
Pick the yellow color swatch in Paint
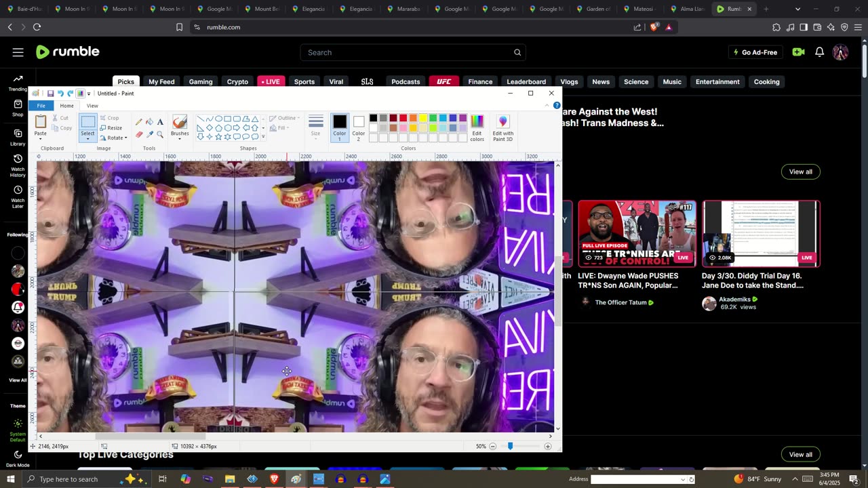[x=422, y=118]
